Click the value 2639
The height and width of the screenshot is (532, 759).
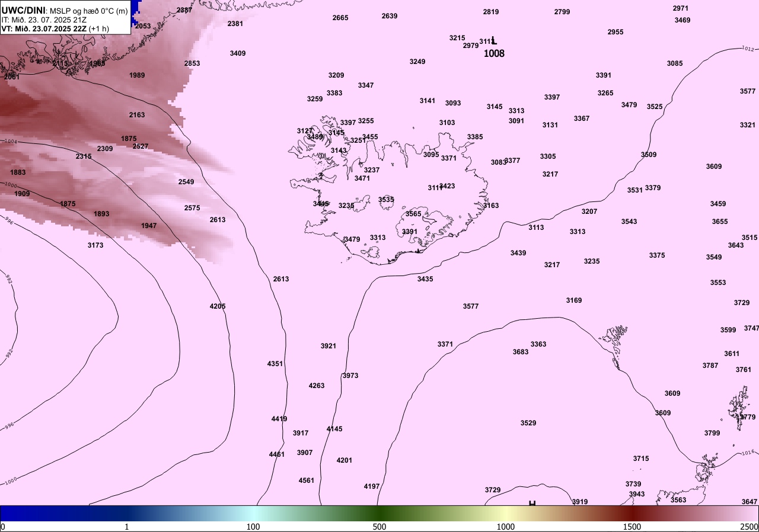pyautogui.click(x=390, y=16)
